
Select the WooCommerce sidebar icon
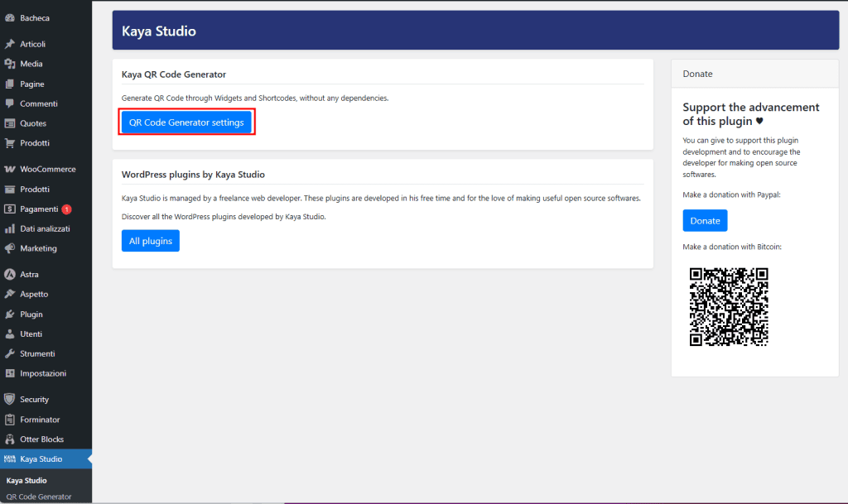(x=12, y=169)
